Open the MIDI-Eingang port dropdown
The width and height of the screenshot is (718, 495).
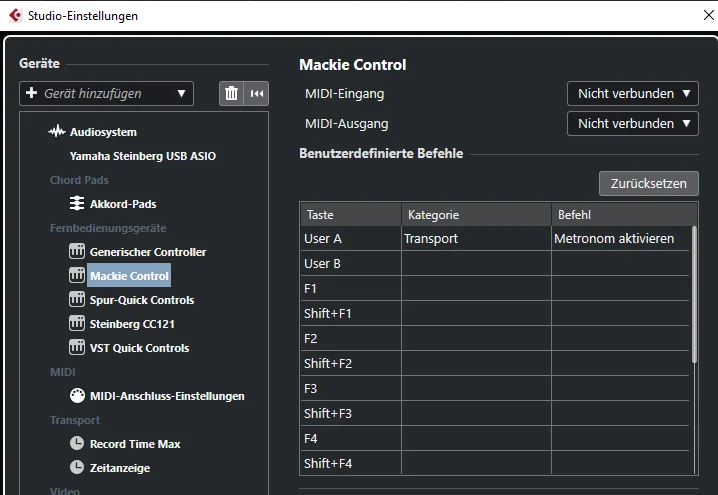[633, 93]
